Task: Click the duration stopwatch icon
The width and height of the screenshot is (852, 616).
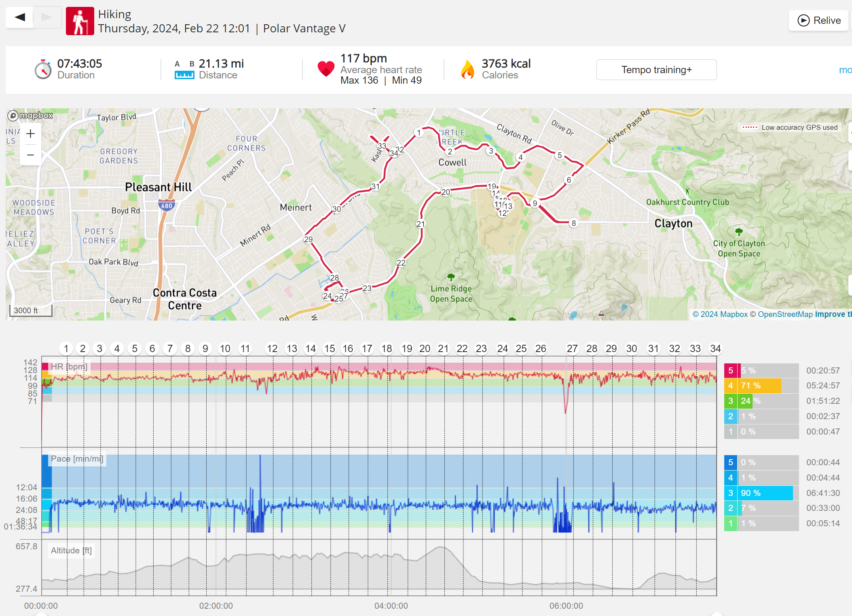Action: [43, 70]
